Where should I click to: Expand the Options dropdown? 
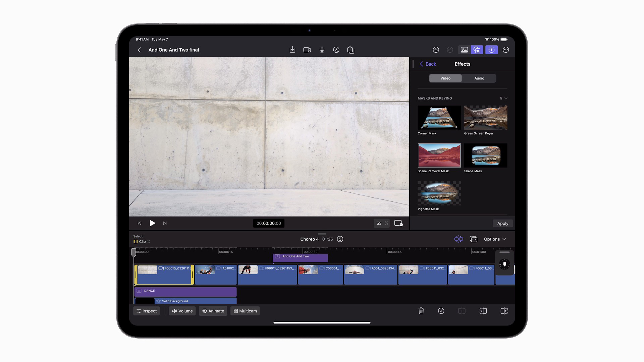tap(495, 239)
